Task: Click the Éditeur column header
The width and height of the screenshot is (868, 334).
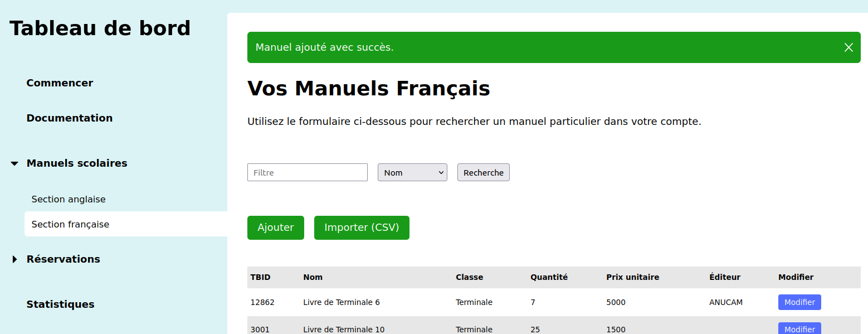Action: pos(725,277)
